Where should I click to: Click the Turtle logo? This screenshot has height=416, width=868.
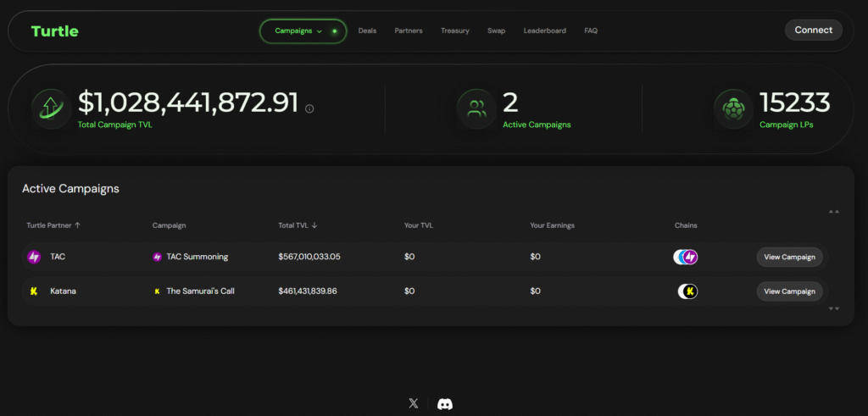(x=55, y=31)
